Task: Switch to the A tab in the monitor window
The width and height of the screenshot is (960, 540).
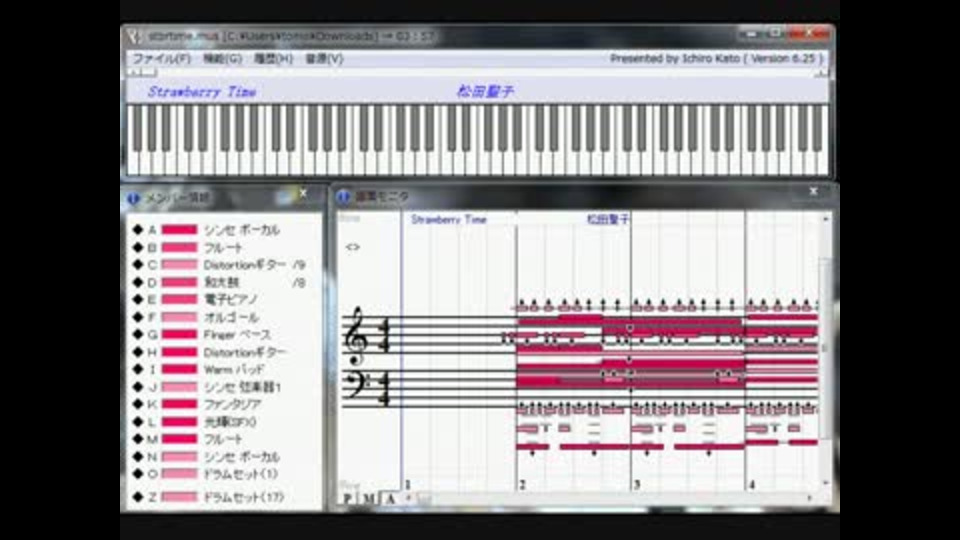Action: (389, 498)
